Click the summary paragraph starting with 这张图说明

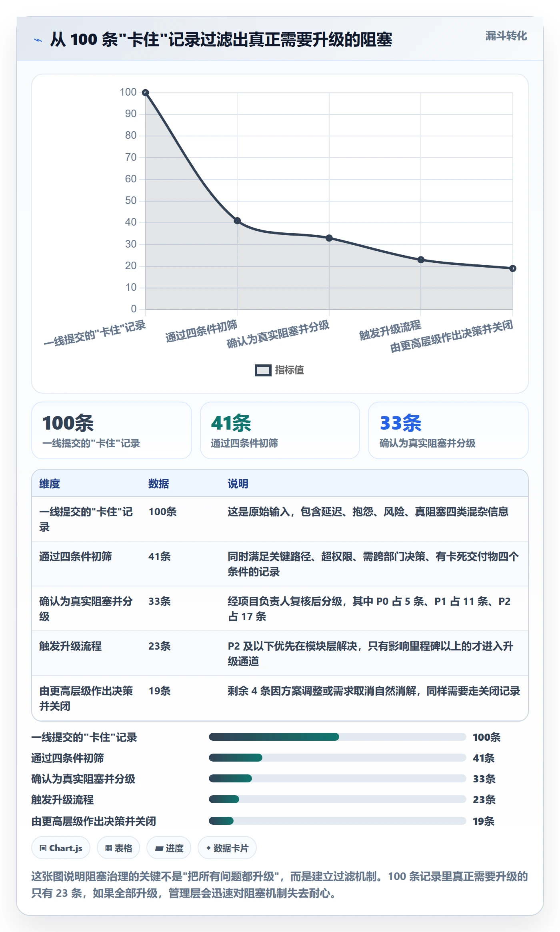(x=280, y=885)
